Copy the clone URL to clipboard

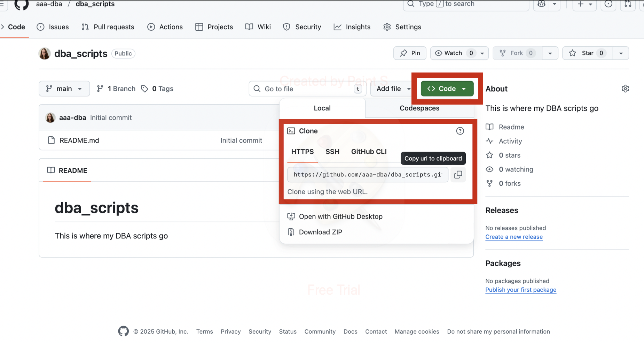[x=458, y=174]
